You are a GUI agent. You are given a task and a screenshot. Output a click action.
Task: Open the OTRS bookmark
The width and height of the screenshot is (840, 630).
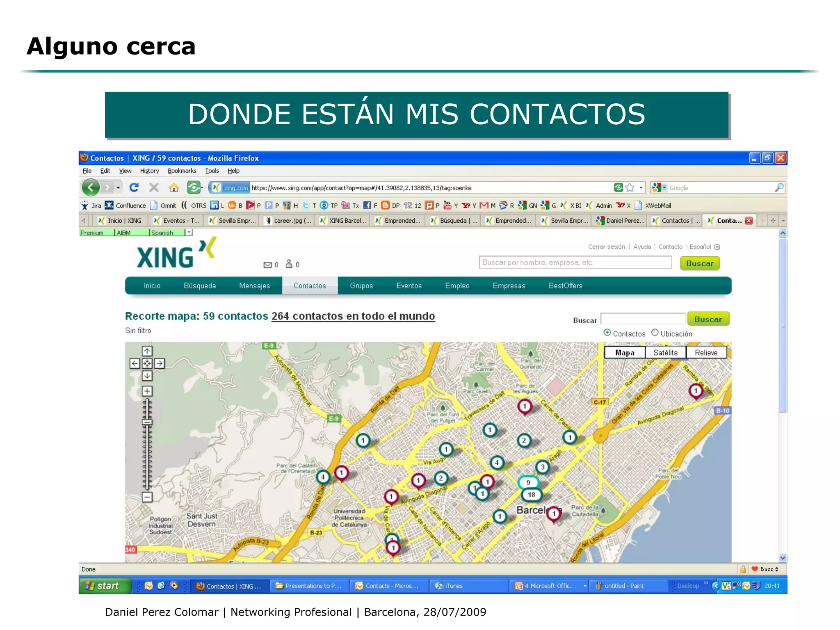tap(194, 205)
